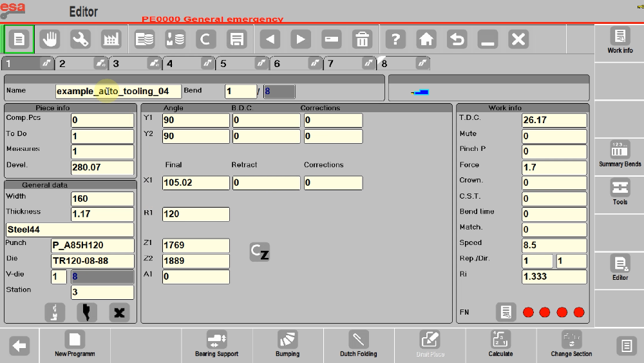This screenshot has height=363, width=644.
Task: Click the Steel44 material field
Action: click(70, 230)
